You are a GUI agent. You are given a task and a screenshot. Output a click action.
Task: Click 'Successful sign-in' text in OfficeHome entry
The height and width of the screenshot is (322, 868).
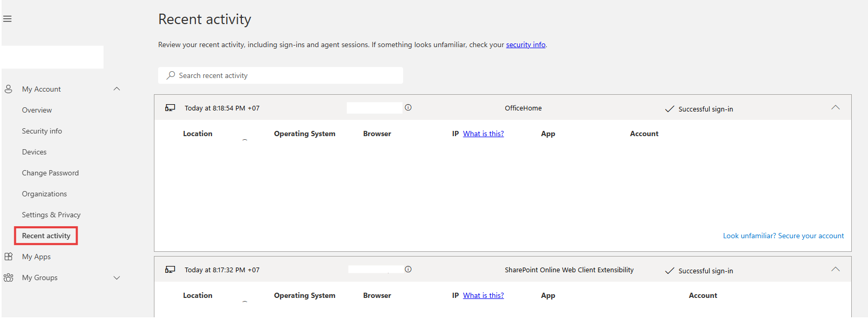tap(706, 109)
